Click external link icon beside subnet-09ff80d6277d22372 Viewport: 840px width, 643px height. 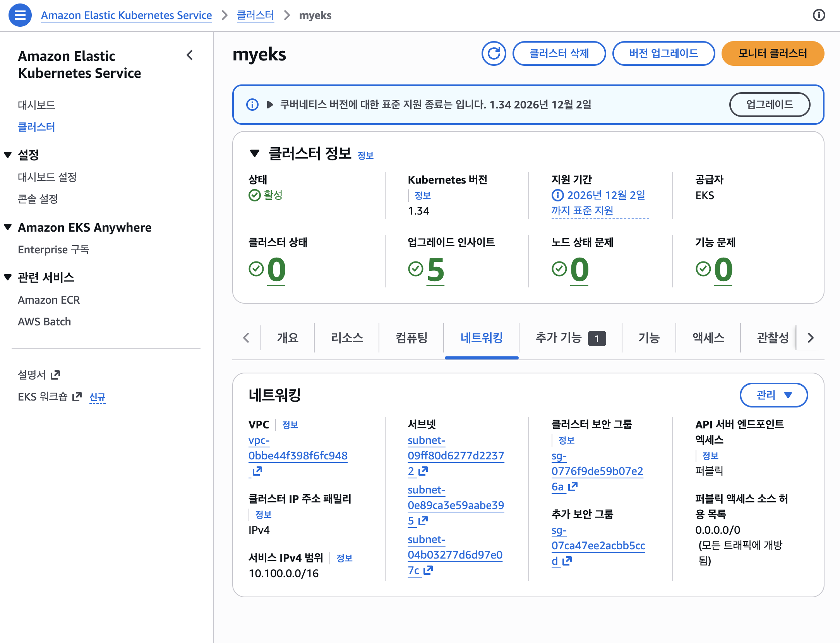423,471
